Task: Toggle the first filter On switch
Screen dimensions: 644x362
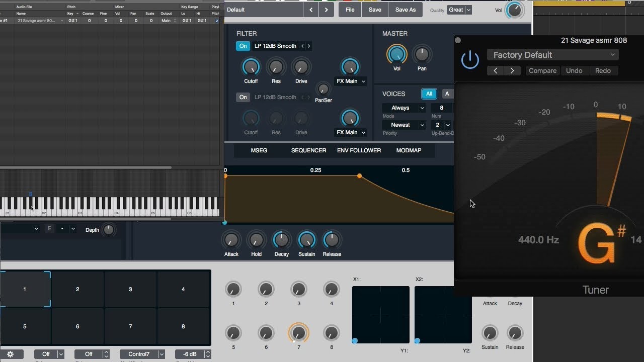Action: 243,46
